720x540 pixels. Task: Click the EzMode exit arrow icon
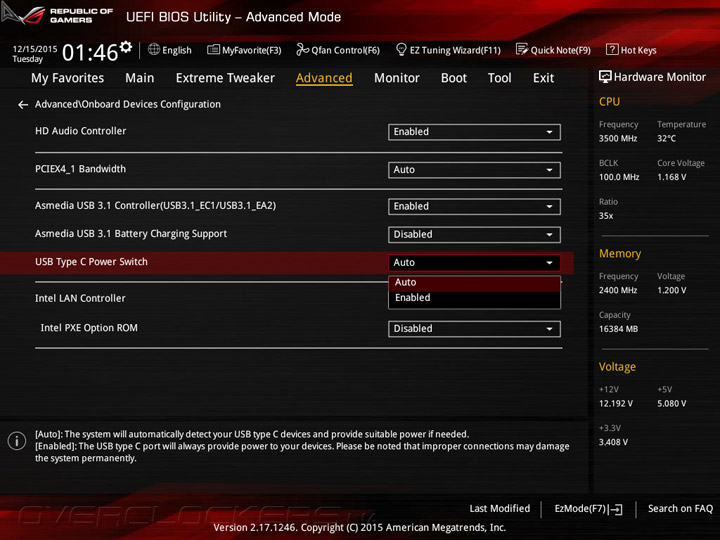tap(615, 509)
